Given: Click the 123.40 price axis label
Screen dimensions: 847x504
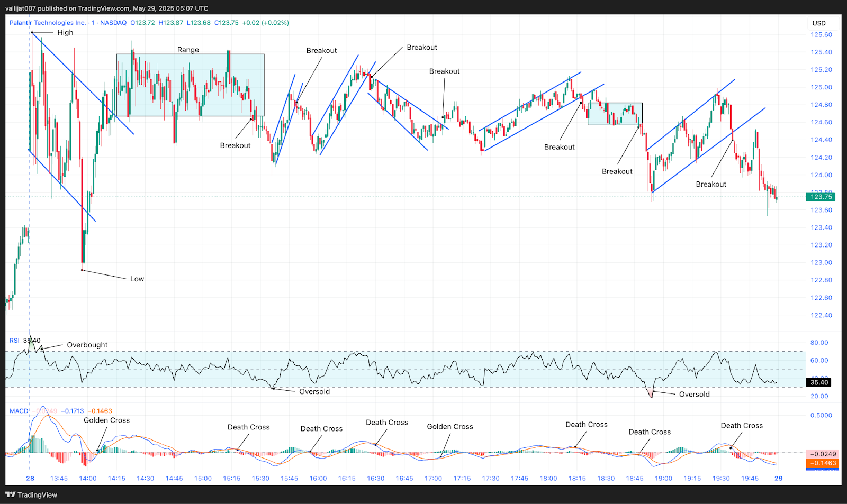Looking at the screenshot, I should pos(821,227).
